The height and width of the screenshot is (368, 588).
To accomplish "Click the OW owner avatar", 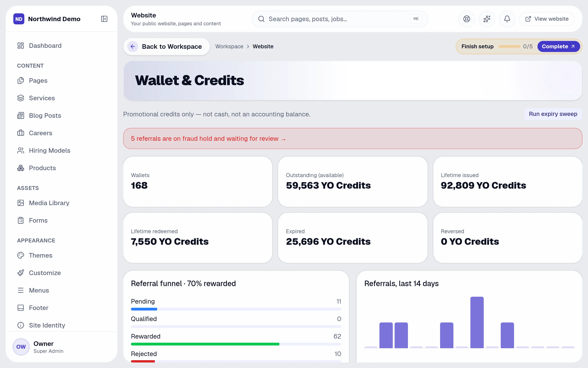I will point(21,347).
